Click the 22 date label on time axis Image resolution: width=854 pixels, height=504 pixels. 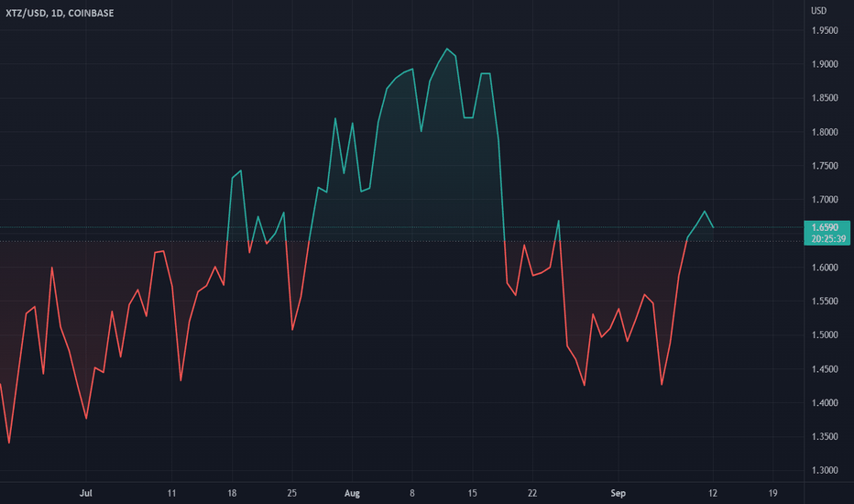point(532,493)
